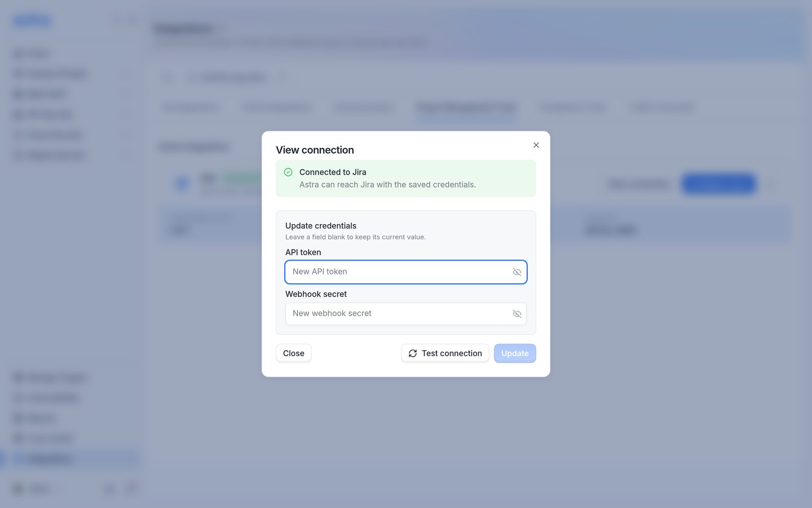
Task: Click the View connection dialog title
Action: [x=315, y=150]
